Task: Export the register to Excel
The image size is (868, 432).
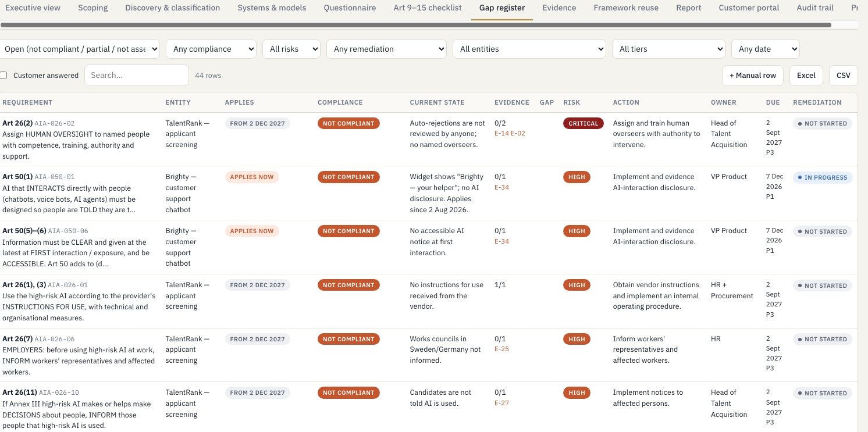Action: pos(806,76)
